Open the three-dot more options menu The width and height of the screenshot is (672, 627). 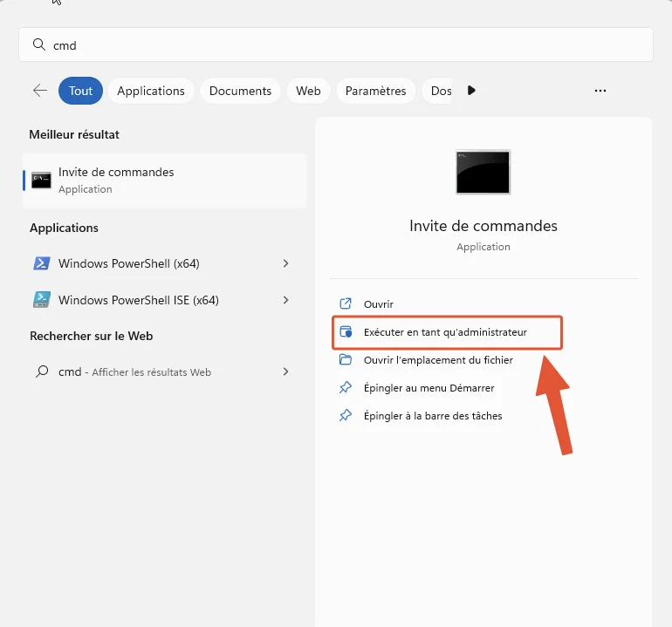[x=600, y=91]
